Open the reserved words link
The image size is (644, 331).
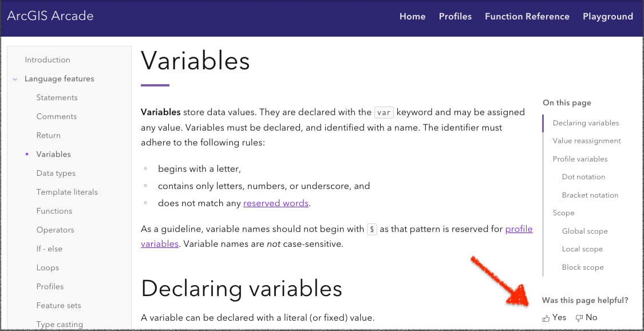pos(276,203)
